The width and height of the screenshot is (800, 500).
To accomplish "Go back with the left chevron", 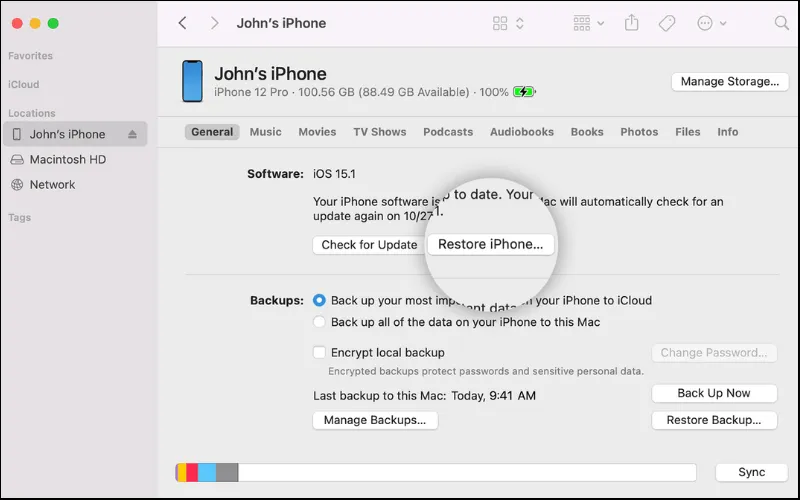I will [182, 23].
